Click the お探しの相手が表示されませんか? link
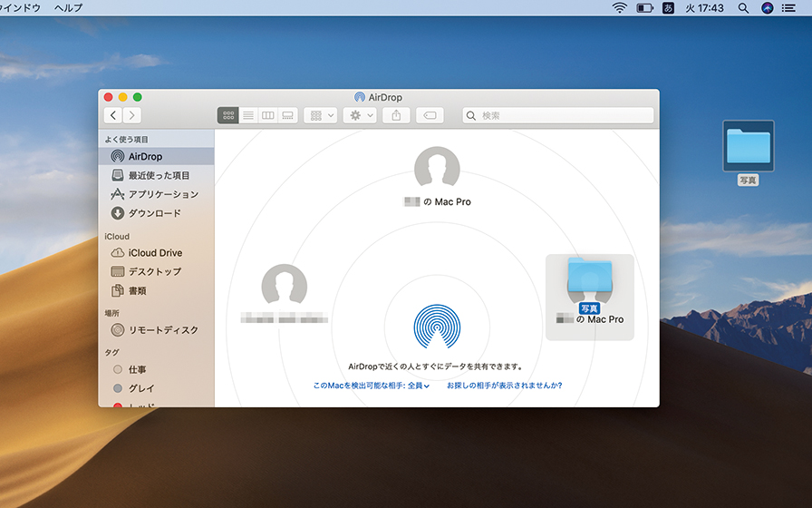This screenshot has width=812, height=508. (504, 386)
